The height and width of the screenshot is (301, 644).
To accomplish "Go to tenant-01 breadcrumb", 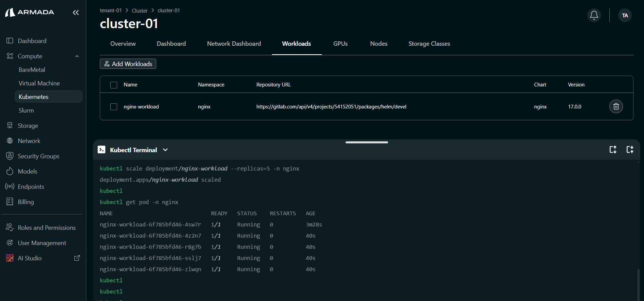I will point(111,11).
